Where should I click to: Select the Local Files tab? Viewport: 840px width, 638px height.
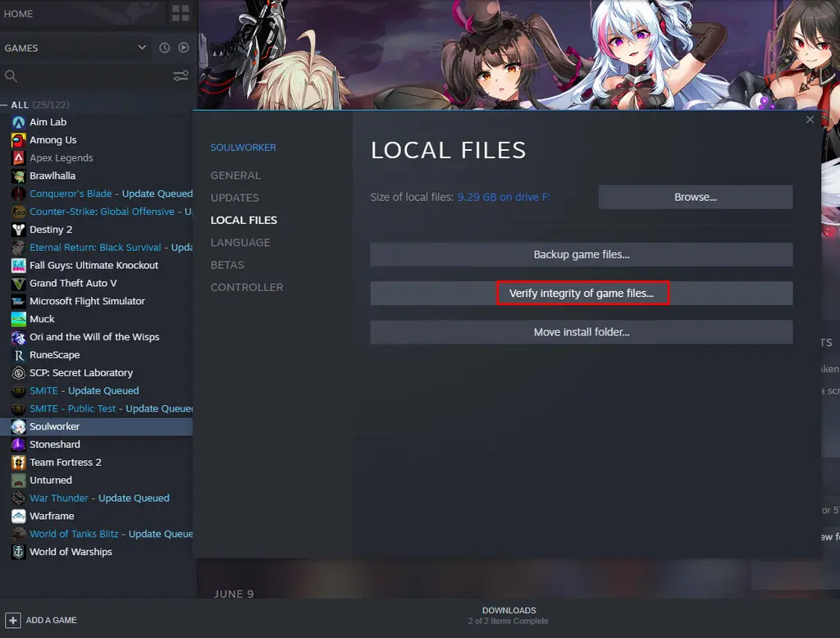(244, 220)
